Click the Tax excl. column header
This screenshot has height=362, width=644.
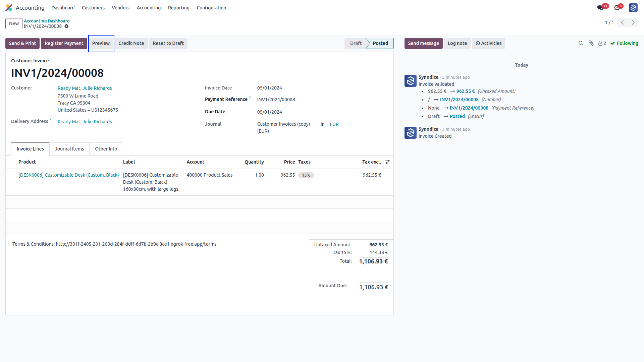(372, 162)
